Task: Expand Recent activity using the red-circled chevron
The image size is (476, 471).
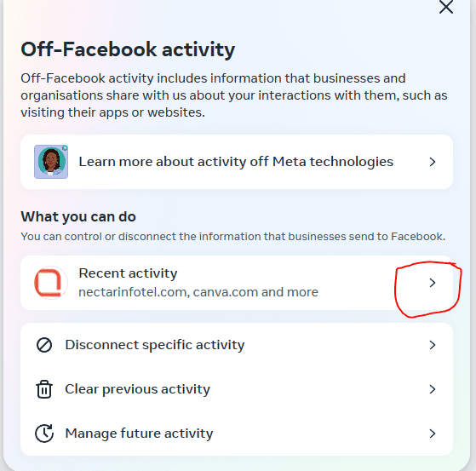Action: click(x=433, y=283)
